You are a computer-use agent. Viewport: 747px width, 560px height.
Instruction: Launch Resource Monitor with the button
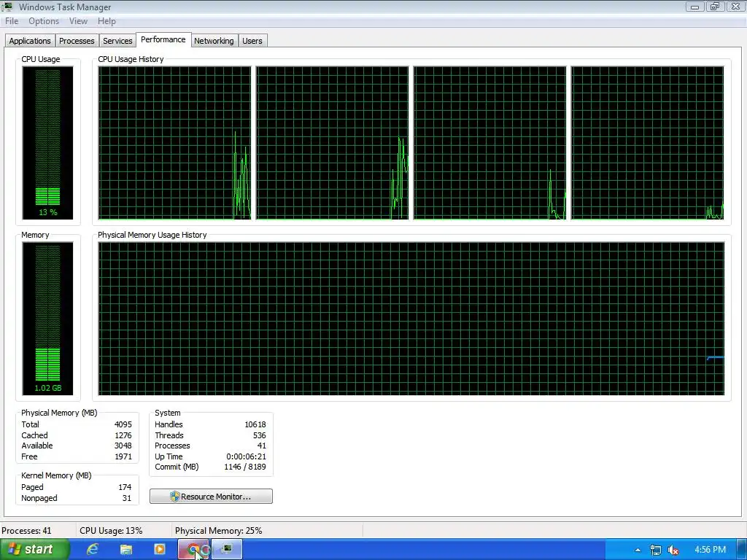click(x=211, y=496)
